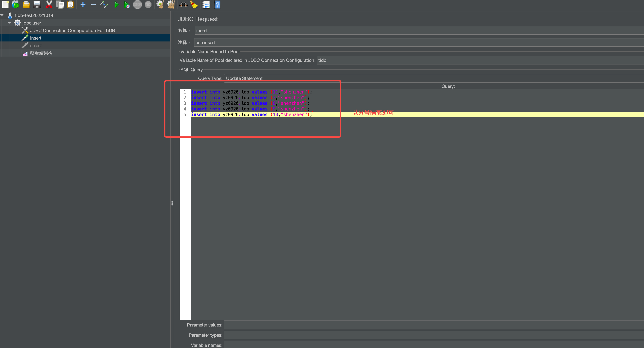Image resolution: width=644 pixels, height=348 pixels.
Task: Clear all results with double broom icon
Action: (171, 4)
